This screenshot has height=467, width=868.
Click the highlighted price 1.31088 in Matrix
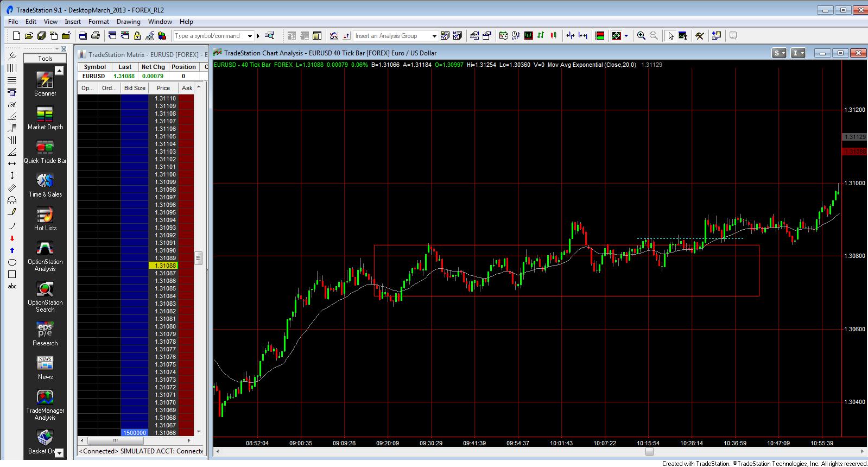click(x=163, y=266)
